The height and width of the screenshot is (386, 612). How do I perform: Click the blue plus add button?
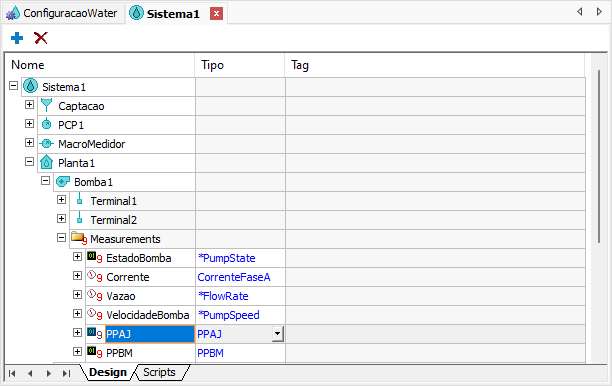17,38
